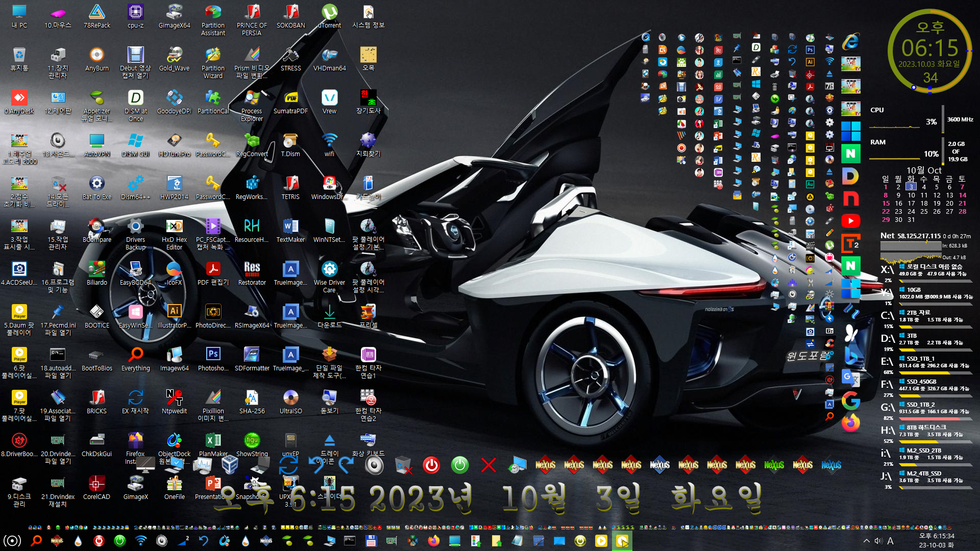
Task: Click the taskbar Wi-Fi icon
Action: click(x=141, y=541)
